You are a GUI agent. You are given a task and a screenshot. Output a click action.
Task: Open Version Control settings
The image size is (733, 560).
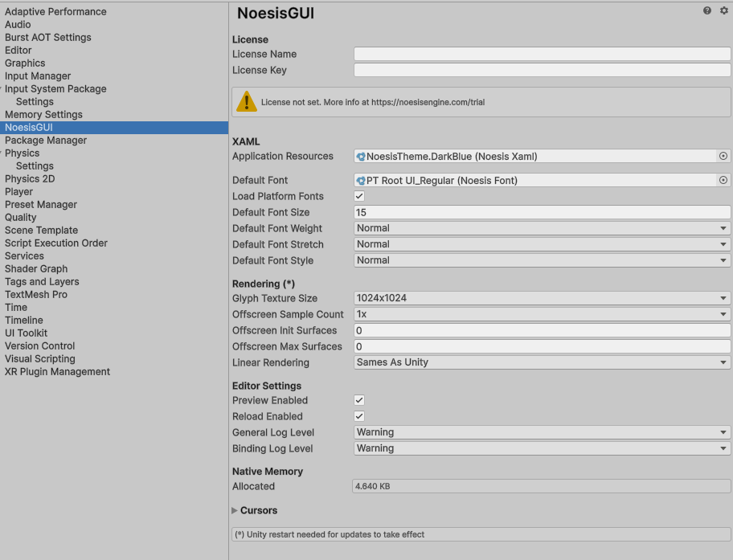39,346
